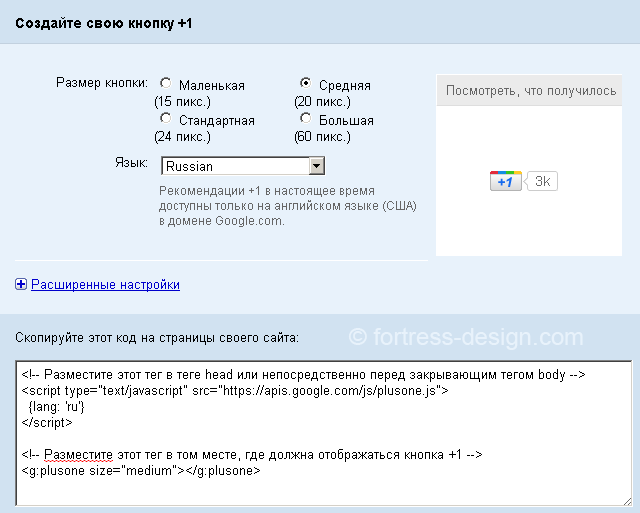Pick the Большая (60 пикс.) size option
The height and width of the screenshot is (513, 640).
click(x=305, y=118)
